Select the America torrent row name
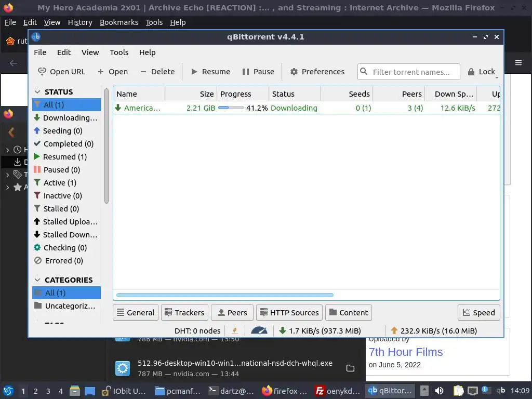Screen dimensions: 532x399 pyautogui.click(x=142, y=108)
